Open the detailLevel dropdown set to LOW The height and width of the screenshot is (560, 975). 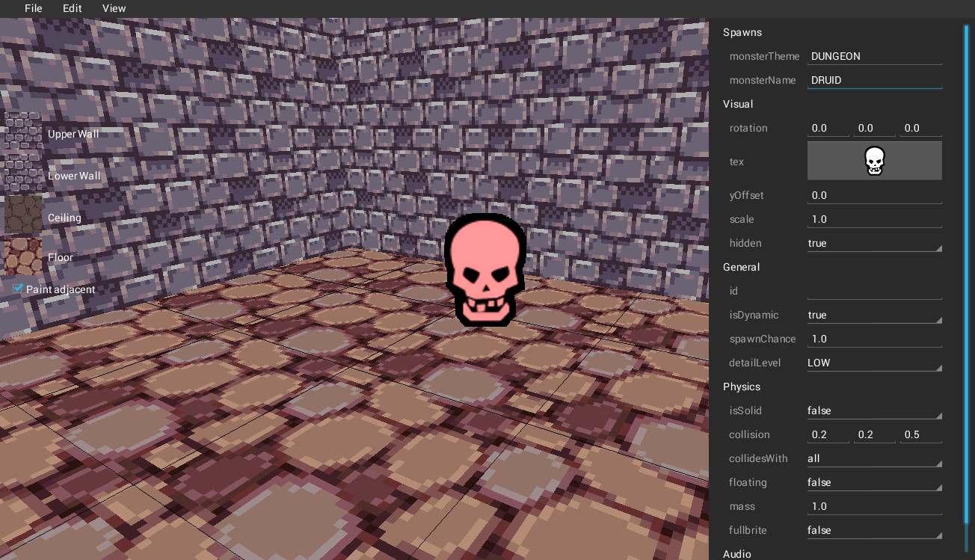875,363
